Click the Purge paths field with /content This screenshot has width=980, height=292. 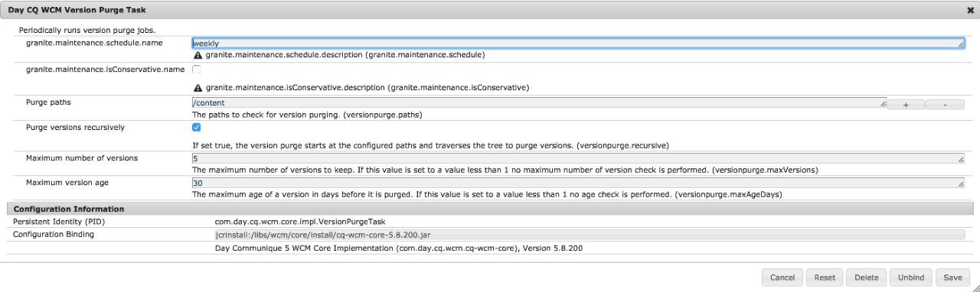tap(539, 102)
